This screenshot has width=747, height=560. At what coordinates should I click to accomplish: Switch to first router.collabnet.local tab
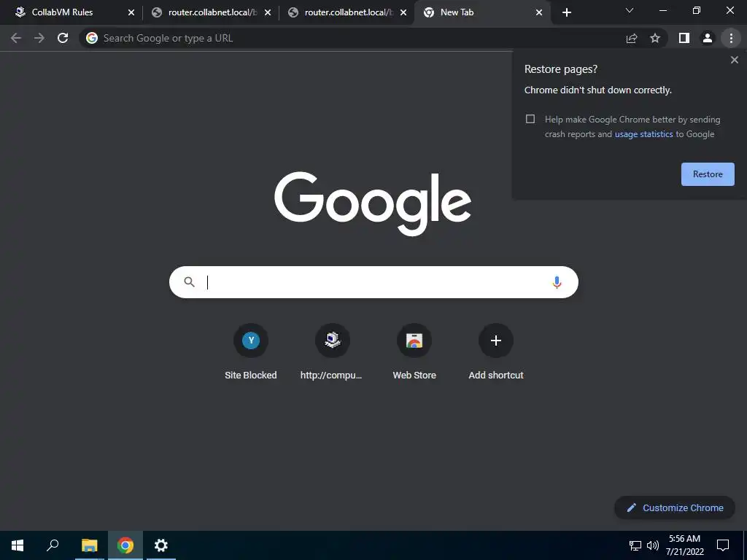pos(209,12)
